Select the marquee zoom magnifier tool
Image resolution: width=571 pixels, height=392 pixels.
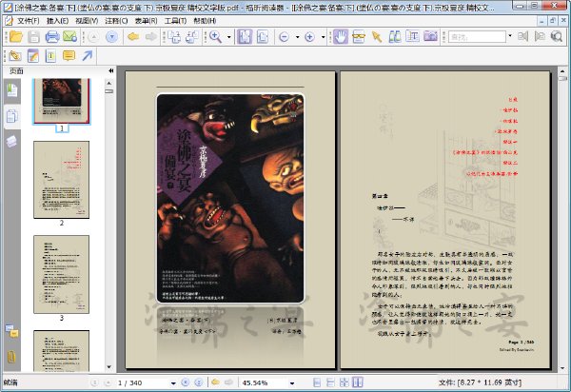pyautogui.click(x=216, y=37)
